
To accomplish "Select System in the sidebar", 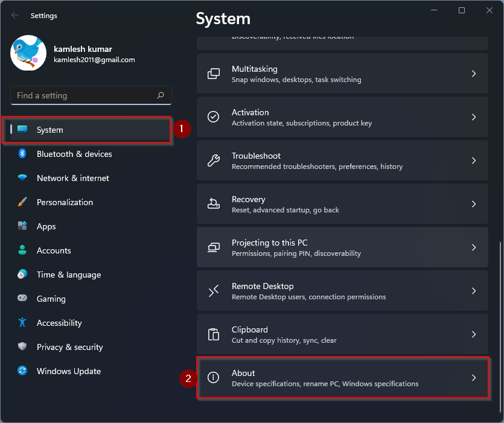I will pyautogui.click(x=91, y=130).
